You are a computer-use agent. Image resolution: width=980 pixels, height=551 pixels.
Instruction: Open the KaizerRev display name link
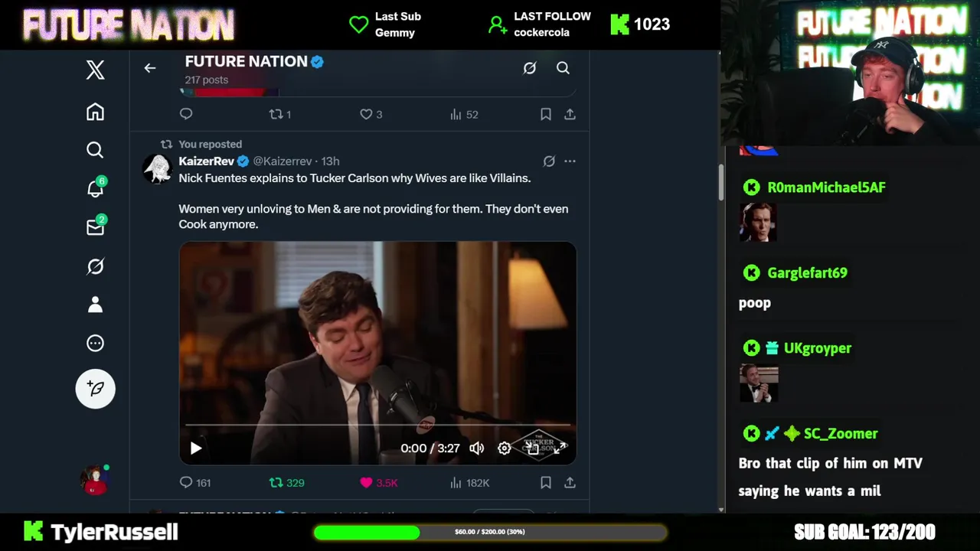pos(207,161)
